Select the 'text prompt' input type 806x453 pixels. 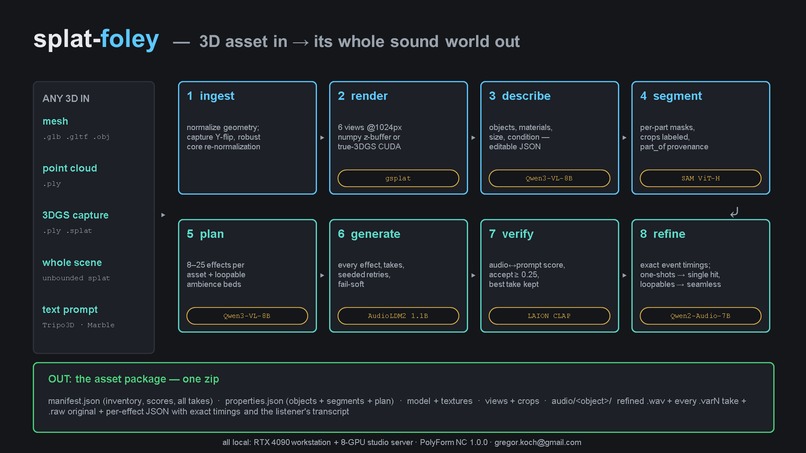click(x=70, y=310)
